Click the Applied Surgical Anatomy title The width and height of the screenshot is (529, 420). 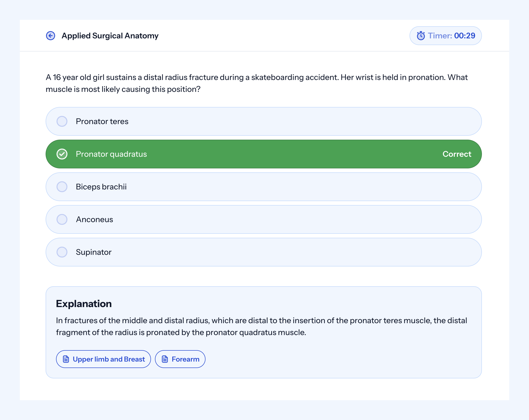point(110,36)
